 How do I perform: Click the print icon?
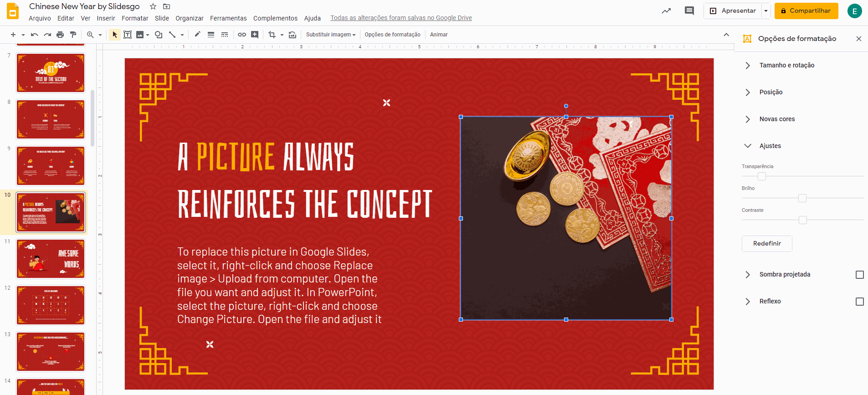(60, 35)
